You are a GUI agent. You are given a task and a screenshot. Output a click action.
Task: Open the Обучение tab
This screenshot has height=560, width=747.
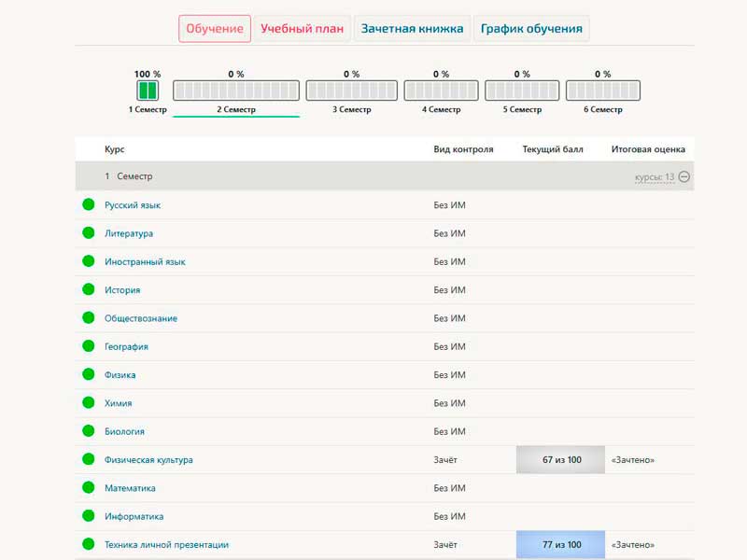pos(215,29)
